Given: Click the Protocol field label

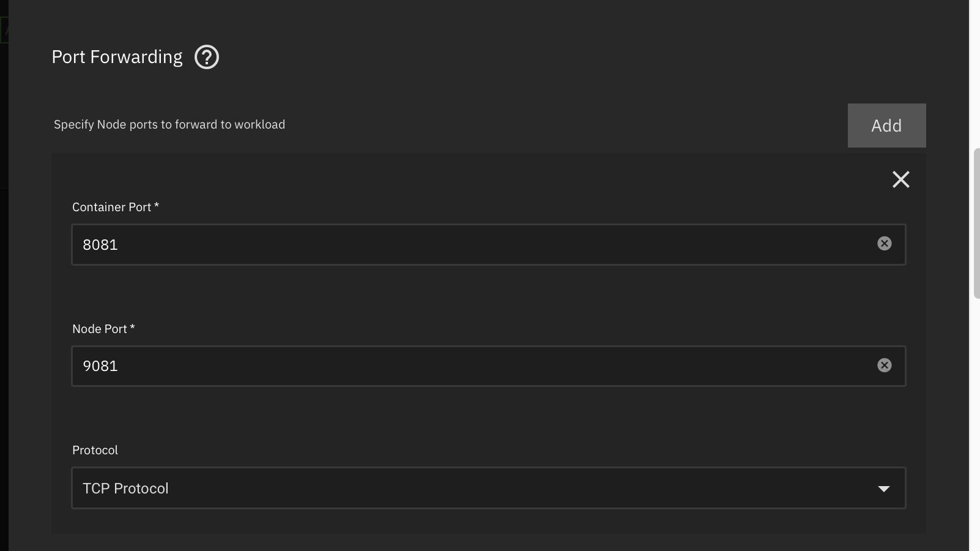Looking at the screenshot, I should pyautogui.click(x=95, y=450).
